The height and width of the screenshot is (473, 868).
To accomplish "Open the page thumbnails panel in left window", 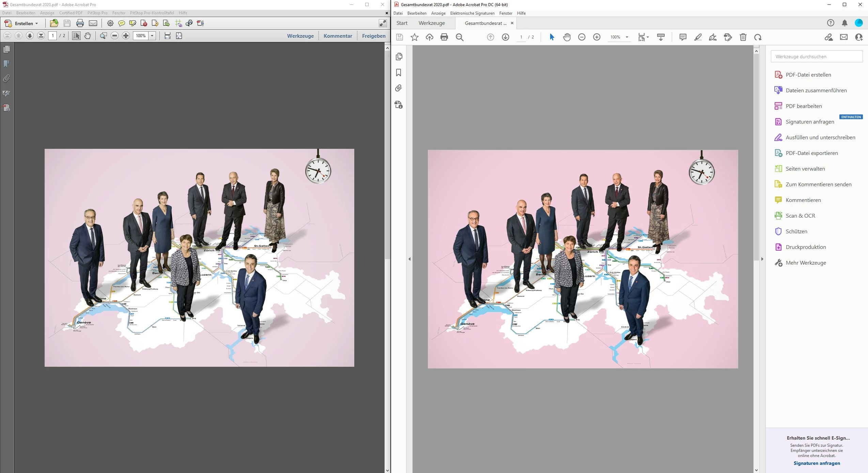I will (6, 49).
